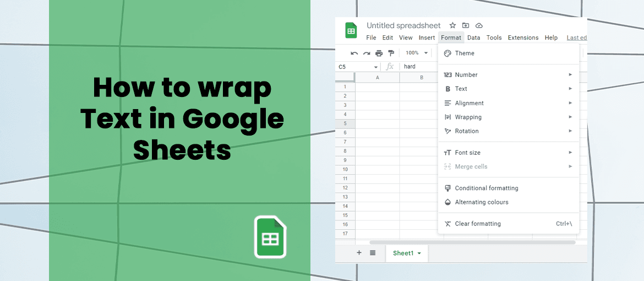Open the Help menu
Viewport: 644px width, 281px height.
coord(551,37)
